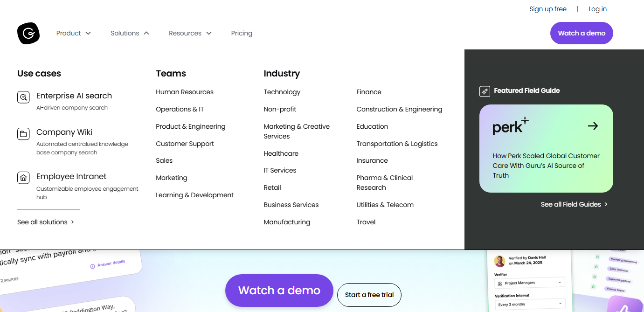Select Product & Engineering team
The image size is (644, 312).
pos(191,126)
